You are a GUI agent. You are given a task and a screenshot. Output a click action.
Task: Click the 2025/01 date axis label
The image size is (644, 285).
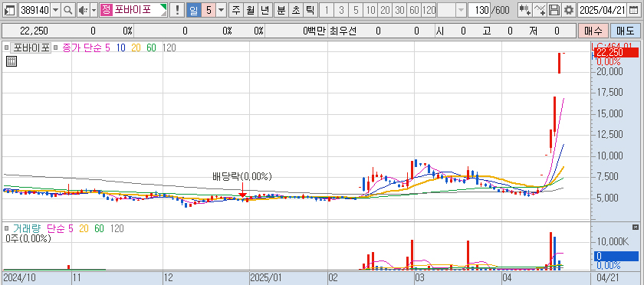click(265, 278)
